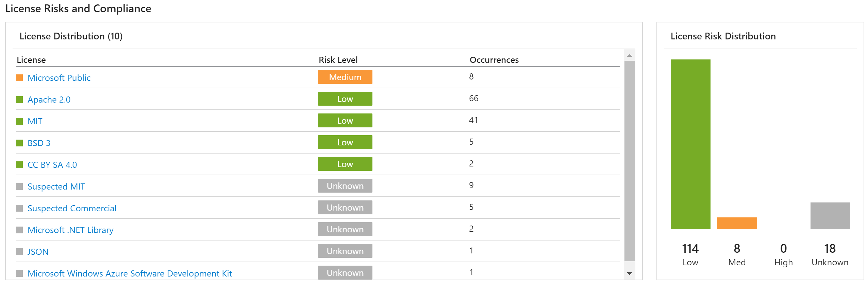Screen dimensions: 868x285
Task: Open the Microsoft Public license link
Action: point(59,78)
